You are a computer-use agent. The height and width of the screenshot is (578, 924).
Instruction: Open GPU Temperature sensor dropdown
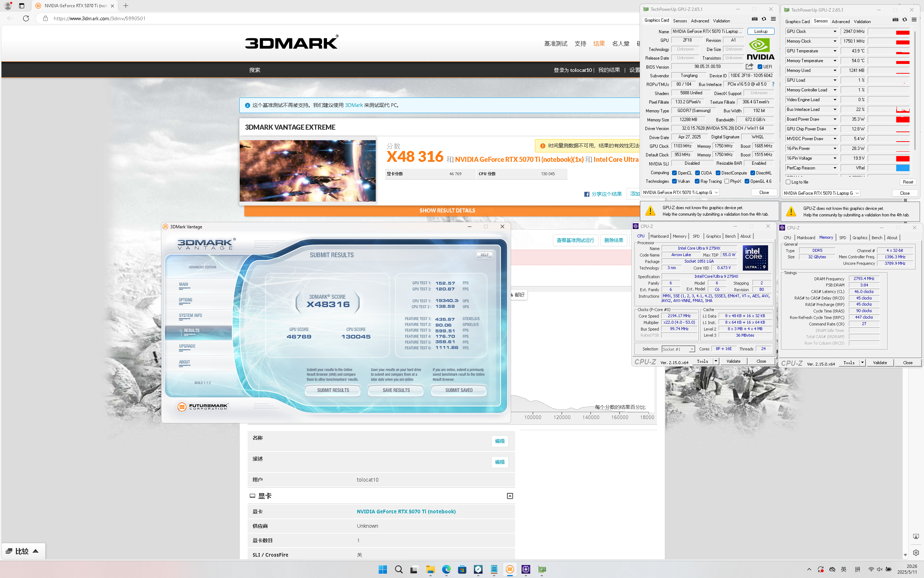tap(835, 51)
